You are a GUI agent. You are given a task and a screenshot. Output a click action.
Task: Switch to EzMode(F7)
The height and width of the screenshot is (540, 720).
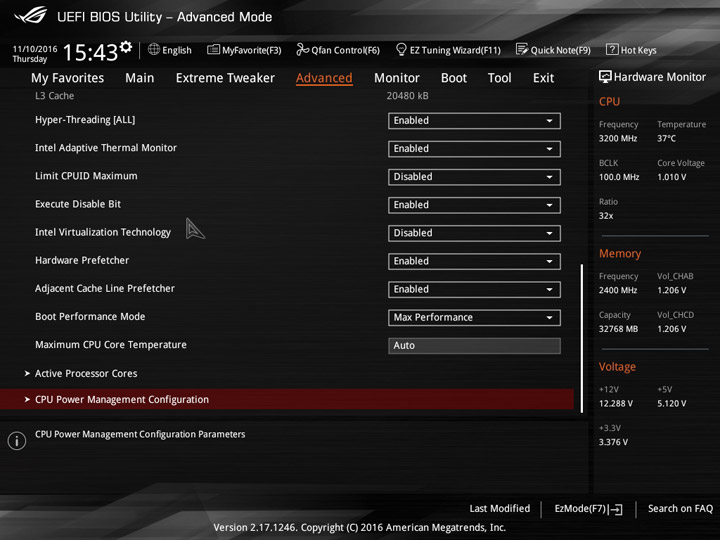coord(588,509)
